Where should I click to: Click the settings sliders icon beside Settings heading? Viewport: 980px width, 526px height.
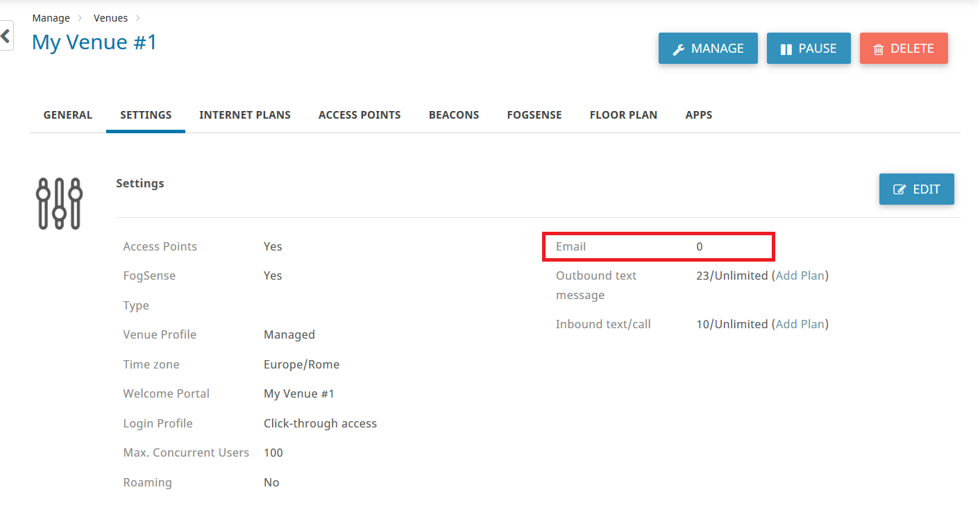[59, 203]
